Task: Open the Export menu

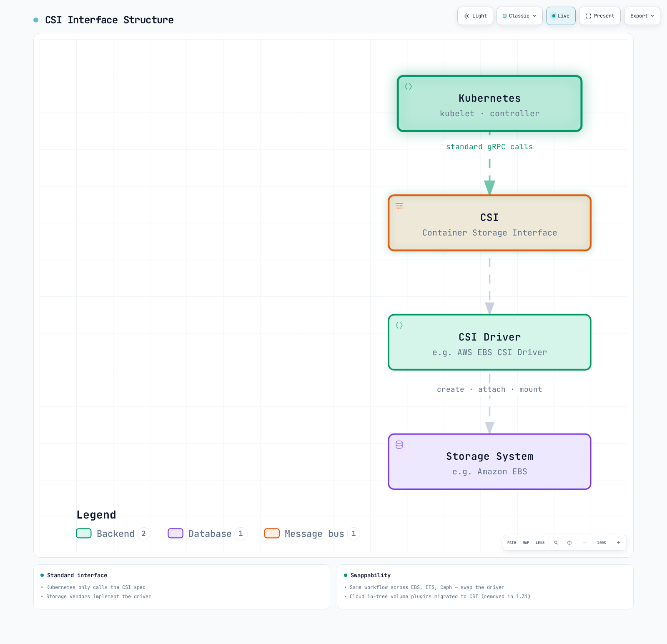Action: point(642,16)
